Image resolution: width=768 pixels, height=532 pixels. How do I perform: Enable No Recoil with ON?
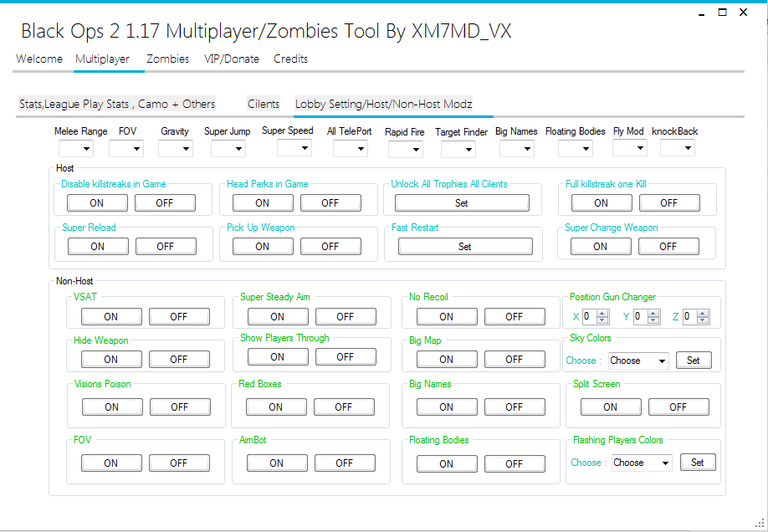[x=447, y=316]
